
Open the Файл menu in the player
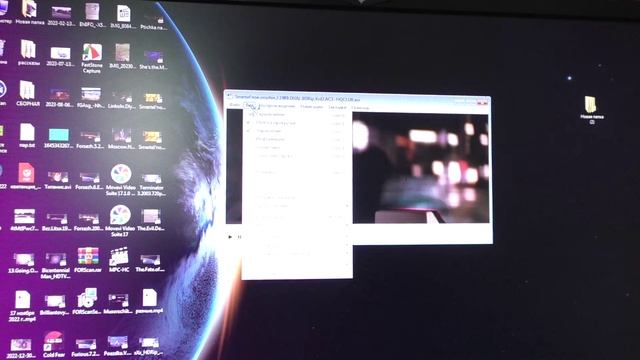tap(235, 105)
